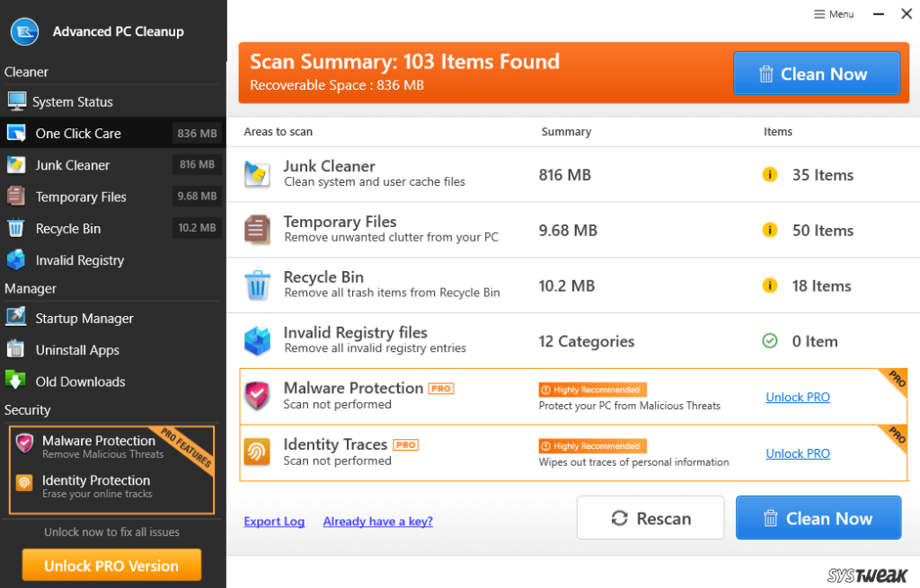Click the Junk Cleaner sidebar icon
This screenshot has width=920, height=588.
(16, 165)
